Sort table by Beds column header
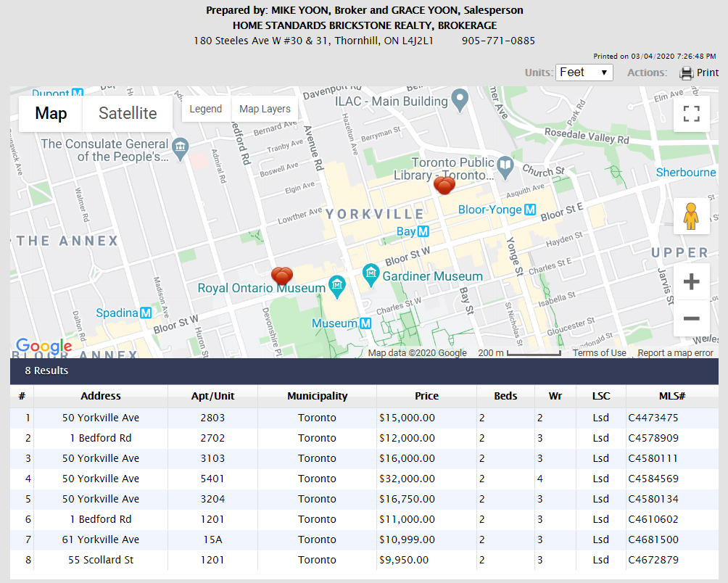This screenshot has width=728, height=583. tap(505, 396)
